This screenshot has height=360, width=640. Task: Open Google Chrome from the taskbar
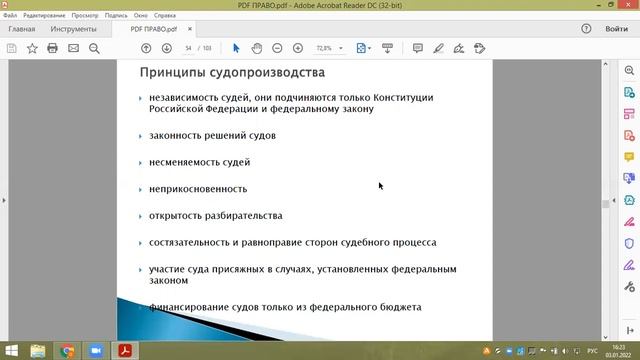[x=67, y=351]
